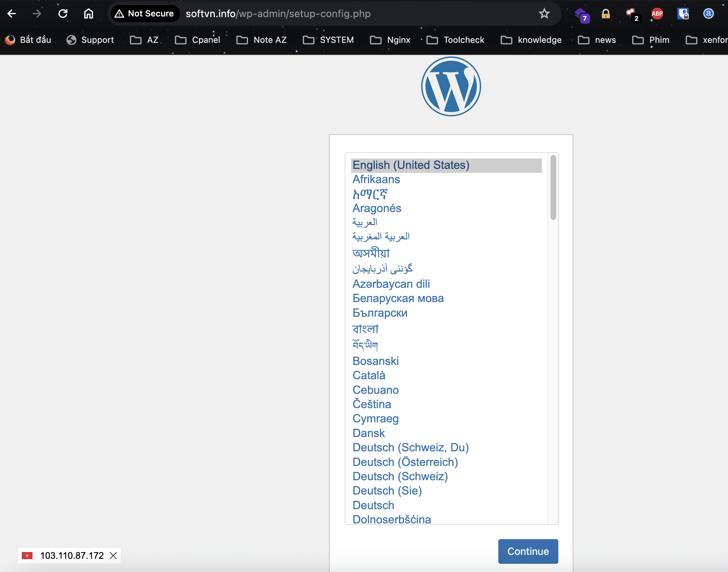Expand the Nginx bookmarks folder

click(390, 40)
